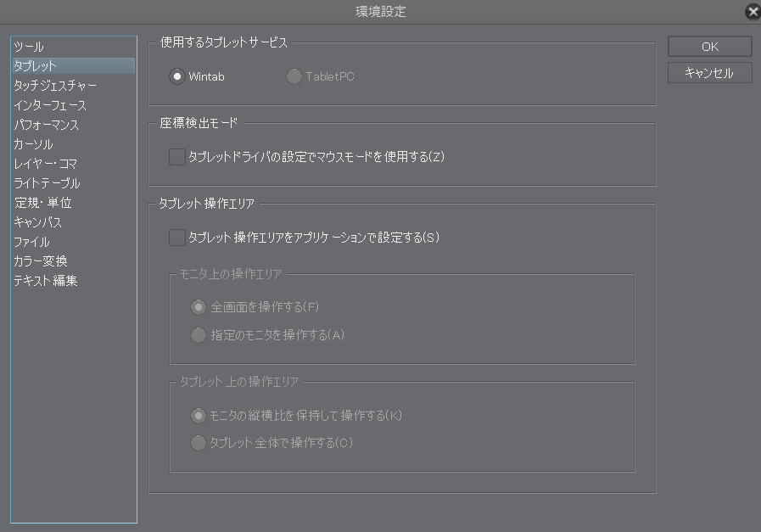Click the OK button
The width and height of the screenshot is (761, 532).
point(709,47)
